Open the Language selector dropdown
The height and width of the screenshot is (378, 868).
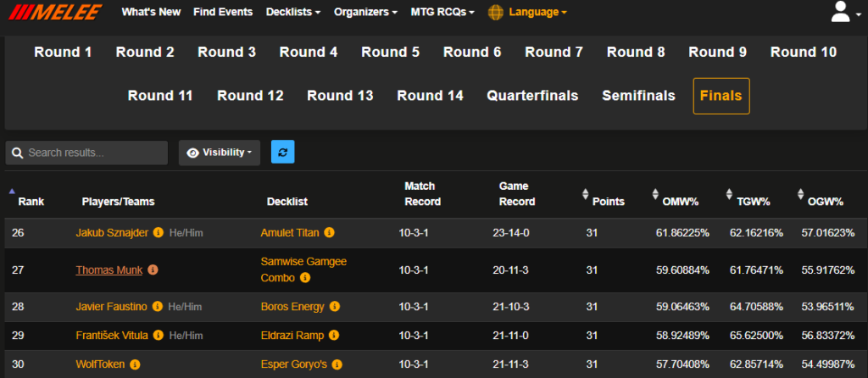click(x=527, y=12)
